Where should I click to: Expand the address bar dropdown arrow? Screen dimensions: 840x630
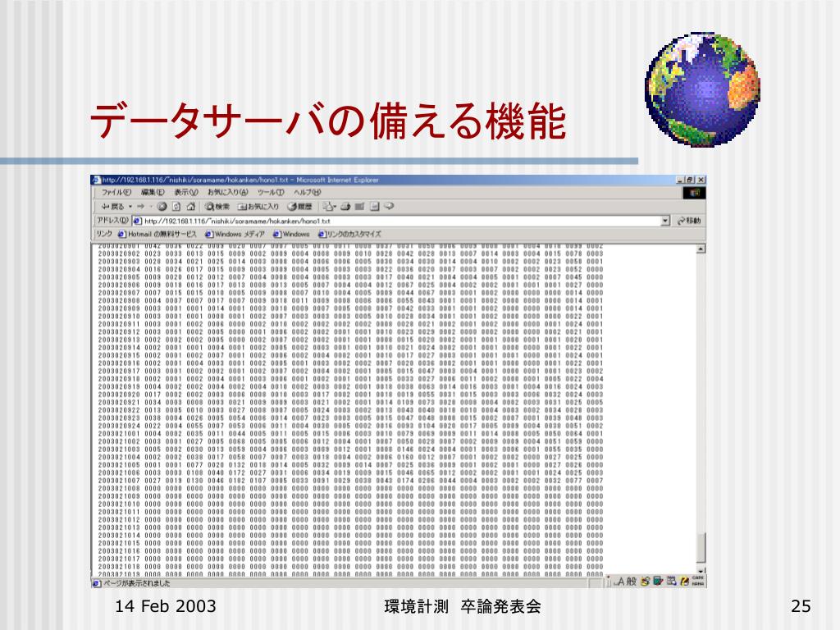[x=665, y=221]
